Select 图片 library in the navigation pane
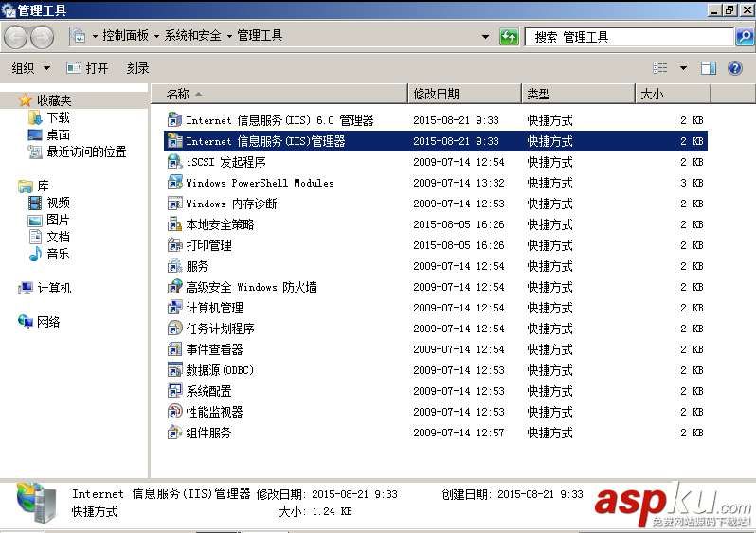756x533 pixels. (x=59, y=220)
